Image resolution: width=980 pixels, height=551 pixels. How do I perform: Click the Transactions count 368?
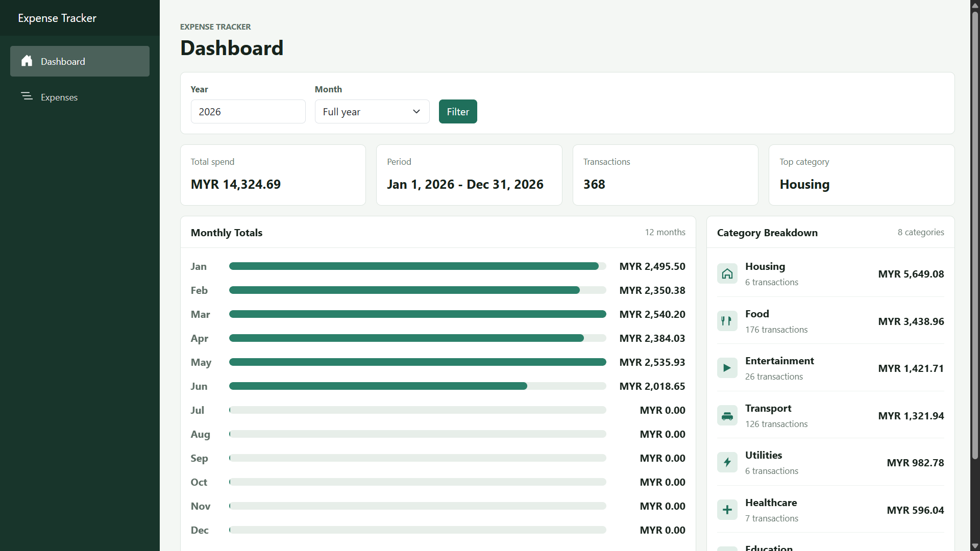[594, 184]
